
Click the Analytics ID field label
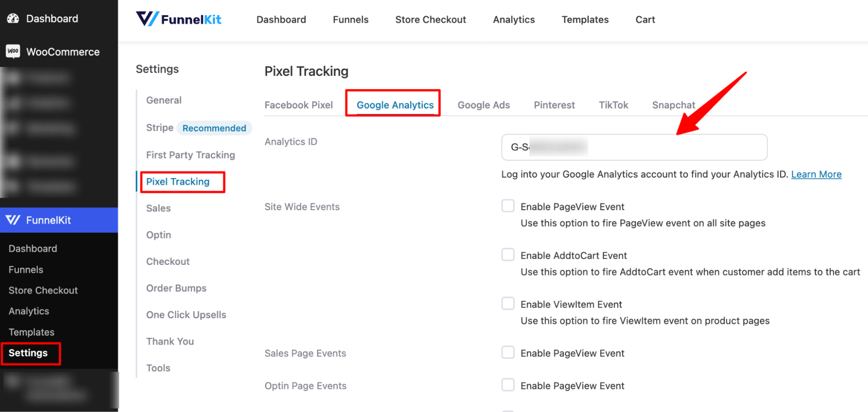click(291, 142)
